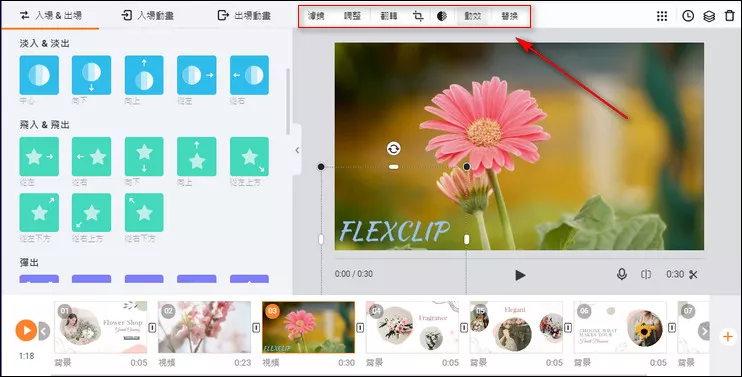Open the opacity half-circle icon

pos(442,16)
